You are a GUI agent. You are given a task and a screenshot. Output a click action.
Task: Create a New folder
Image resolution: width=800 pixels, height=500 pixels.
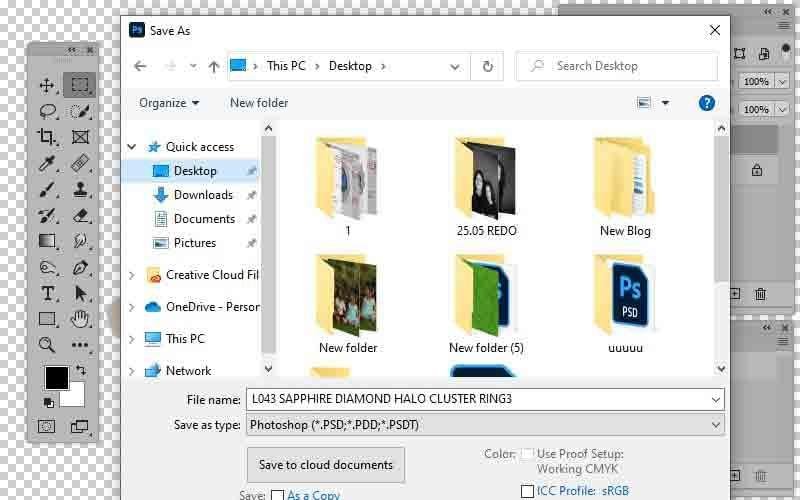tap(259, 103)
